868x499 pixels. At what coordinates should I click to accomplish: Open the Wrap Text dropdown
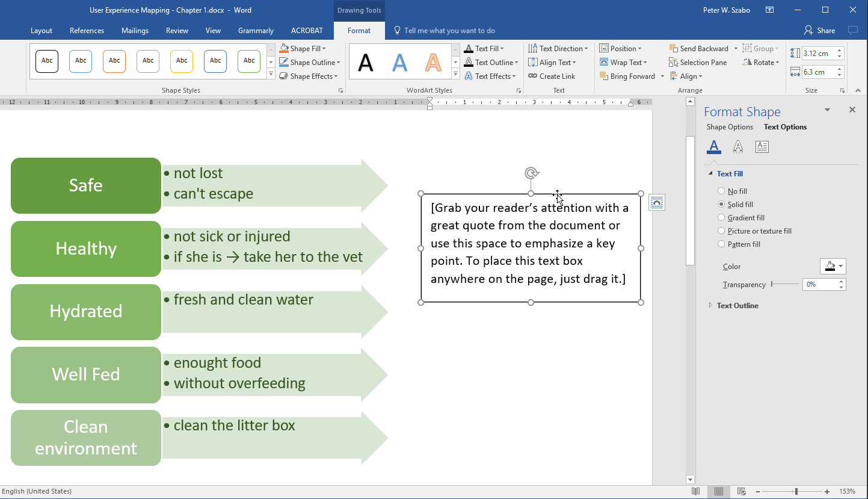pos(623,63)
